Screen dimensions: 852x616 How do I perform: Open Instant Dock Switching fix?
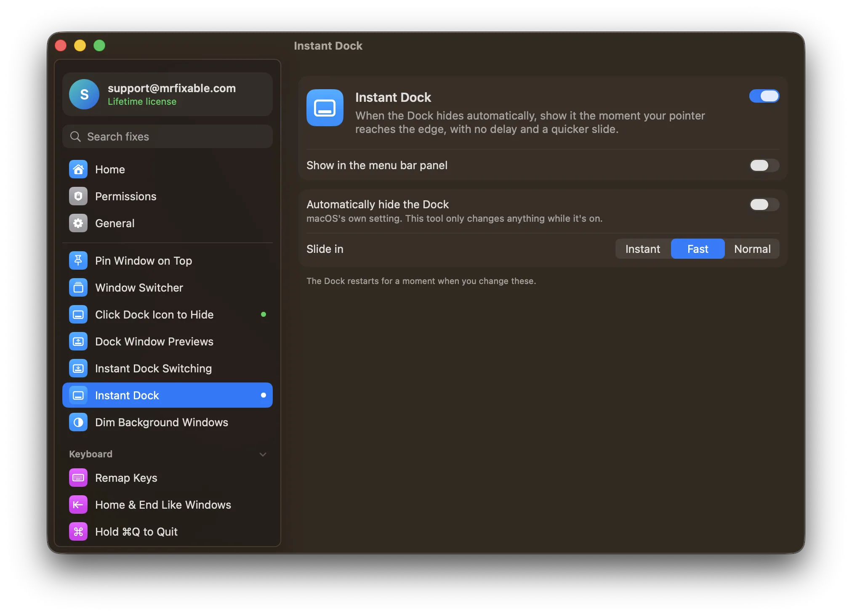point(168,369)
